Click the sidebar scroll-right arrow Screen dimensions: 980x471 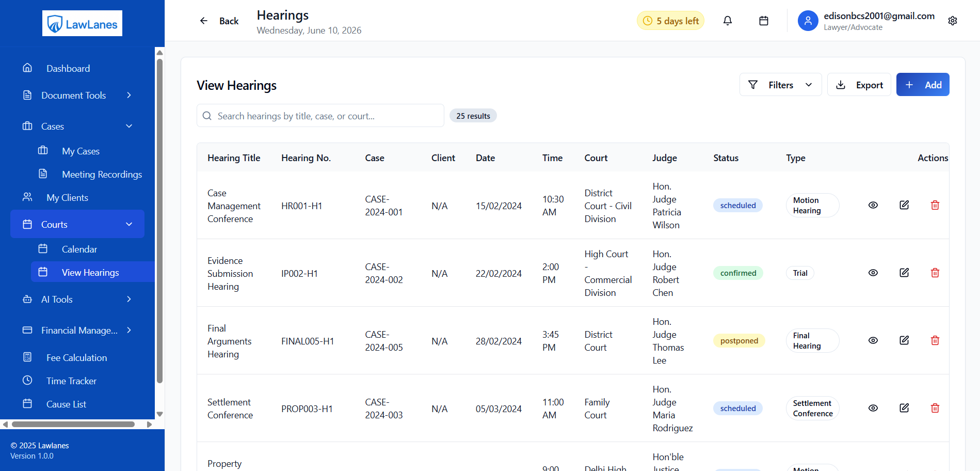150,425
